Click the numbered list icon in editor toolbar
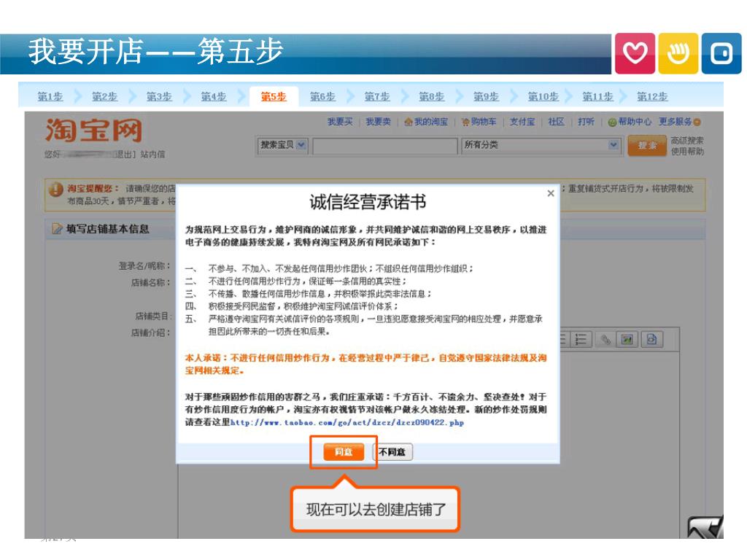 tap(581, 340)
